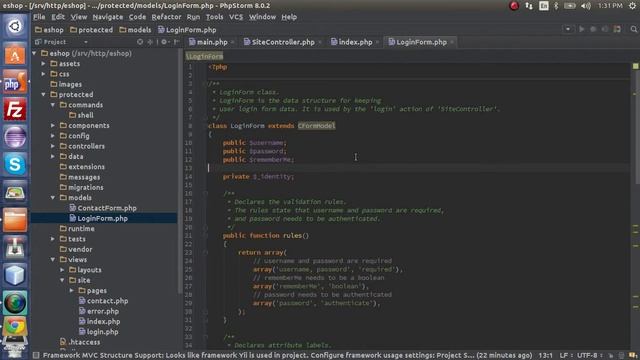Click the collapse all icon in Project panel
Screen dimensions: 640x360
point(150,42)
